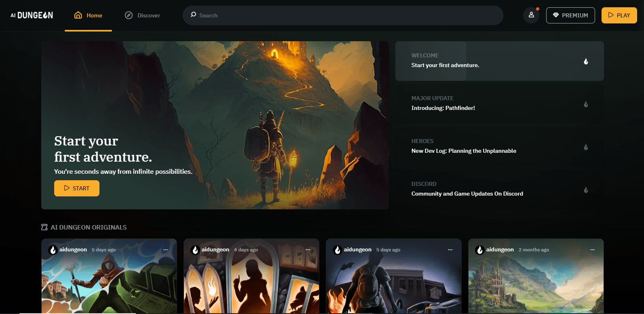Click the Discover compass icon
Screen dimensions: 644x314
[129, 15]
